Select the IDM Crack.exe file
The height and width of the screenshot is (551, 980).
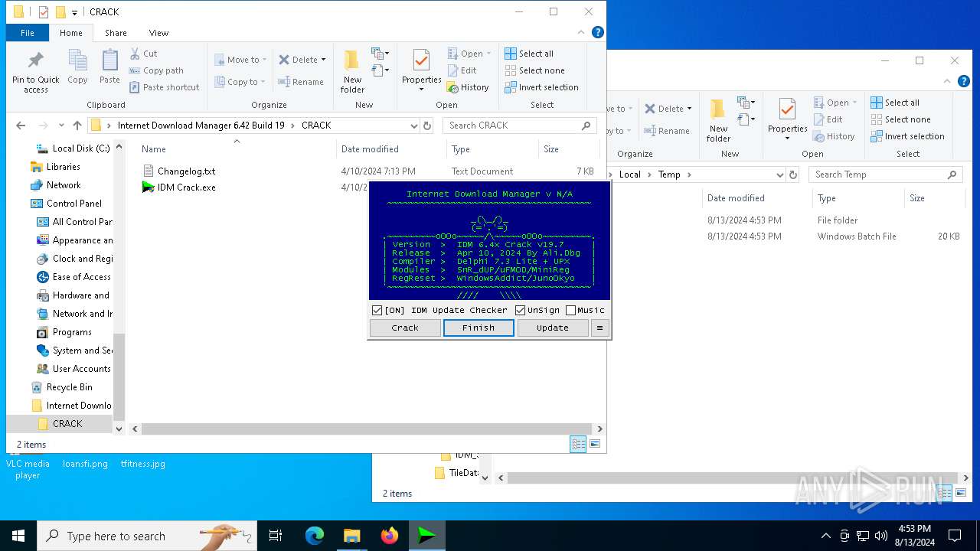click(179, 187)
